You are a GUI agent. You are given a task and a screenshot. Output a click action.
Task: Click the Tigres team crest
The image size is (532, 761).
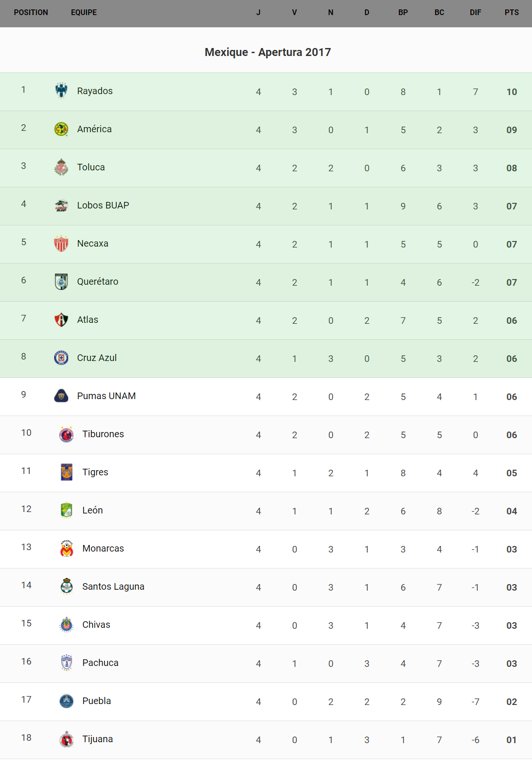[66, 472]
